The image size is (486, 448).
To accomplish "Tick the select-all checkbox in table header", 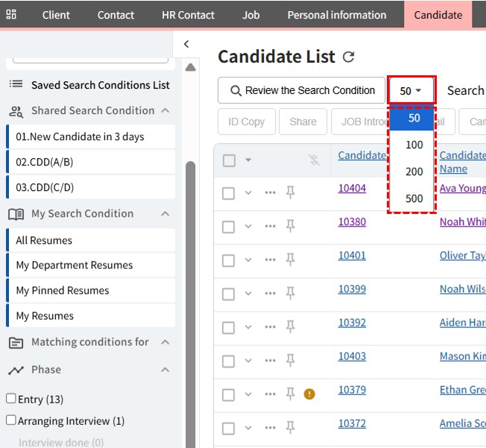I will (230, 160).
